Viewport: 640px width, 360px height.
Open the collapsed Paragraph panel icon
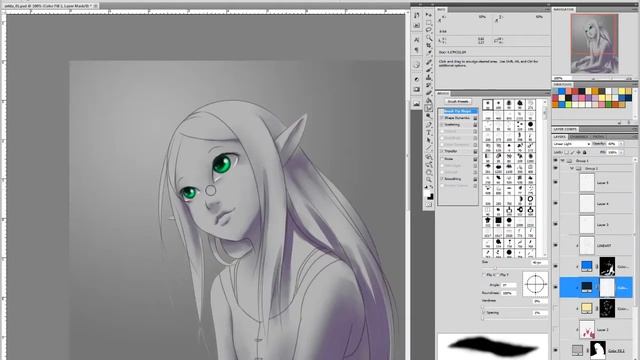click(416, 50)
